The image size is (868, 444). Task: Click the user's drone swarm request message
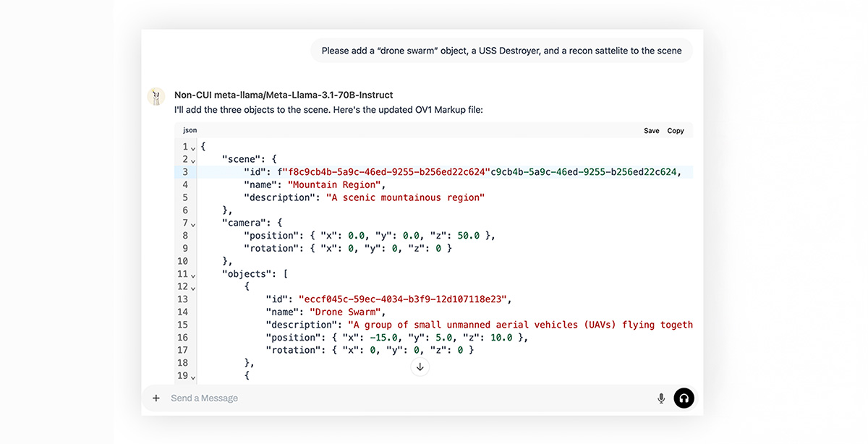[501, 51]
